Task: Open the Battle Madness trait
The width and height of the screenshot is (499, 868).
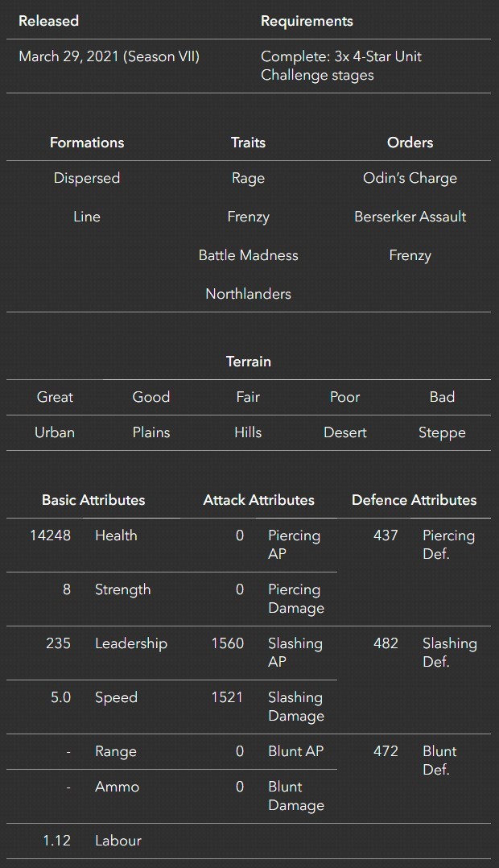Action: [248, 255]
